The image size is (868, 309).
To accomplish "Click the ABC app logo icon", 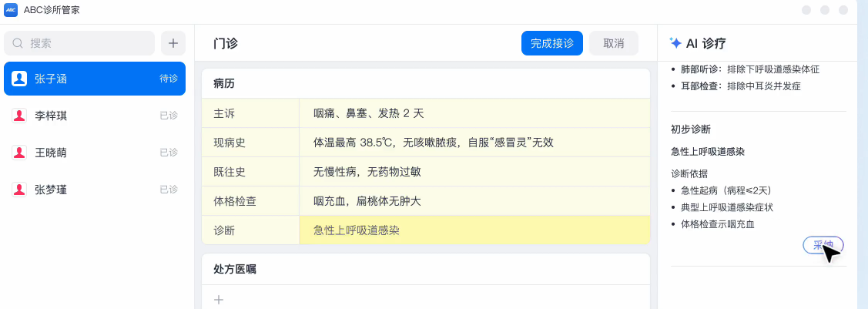I will [x=11, y=10].
